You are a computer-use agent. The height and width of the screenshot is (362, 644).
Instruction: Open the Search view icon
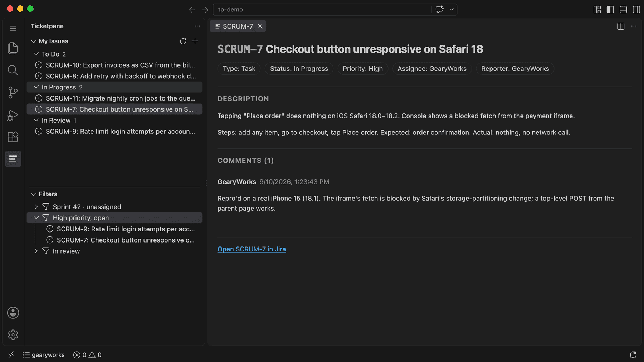pos(13,70)
